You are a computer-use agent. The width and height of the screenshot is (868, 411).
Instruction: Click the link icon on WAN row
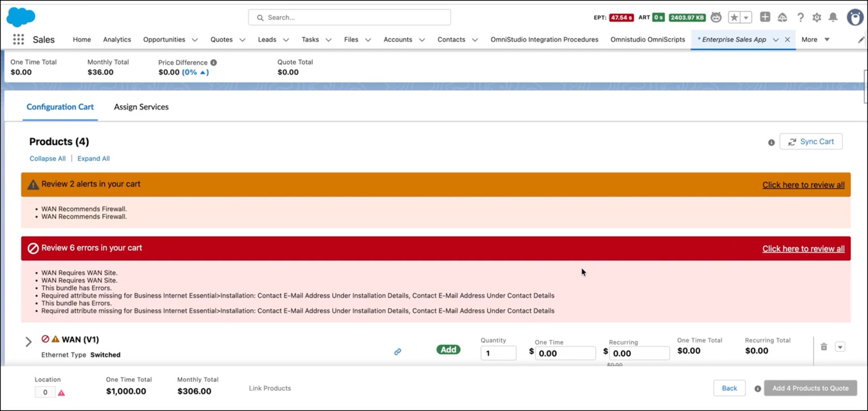tap(398, 351)
